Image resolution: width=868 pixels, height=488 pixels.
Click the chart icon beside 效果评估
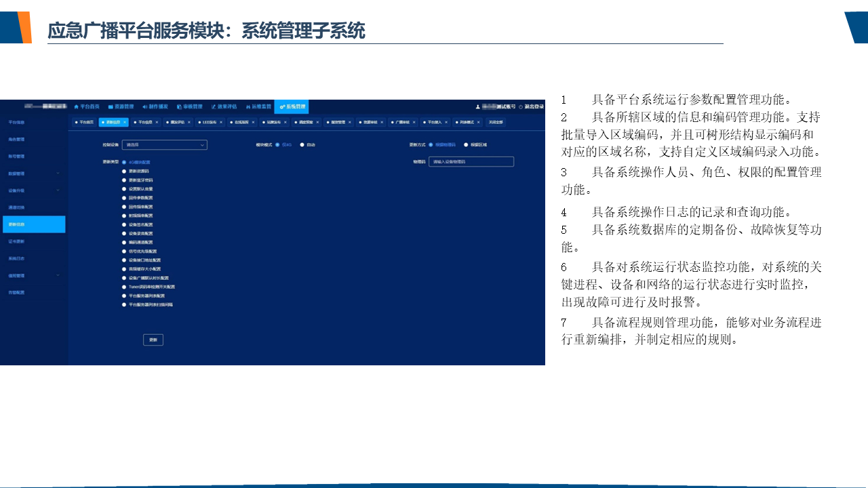click(213, 106)
